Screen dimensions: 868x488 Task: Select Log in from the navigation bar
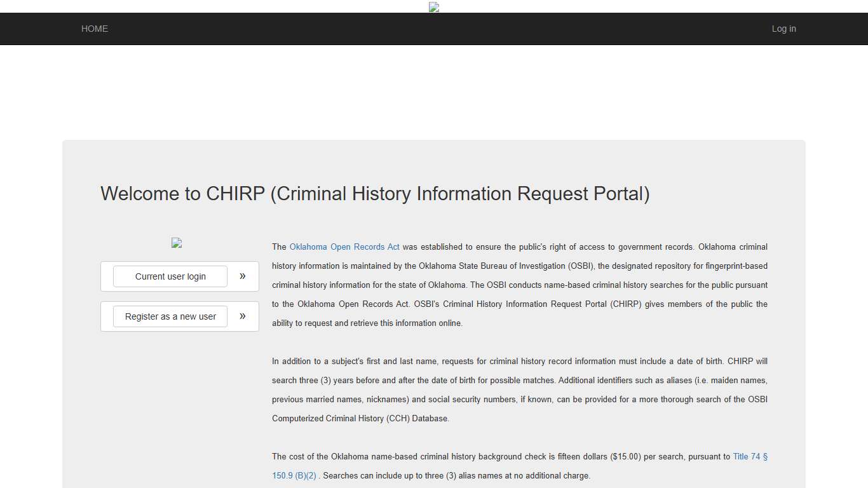point(783,29)
